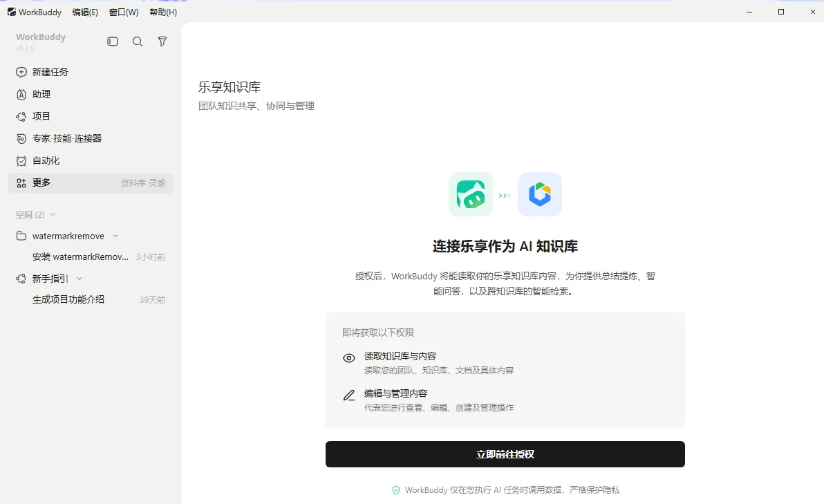Image resolution: width=824 pixels, height=504 pixels.
Task: Collapse the 空间 (2) section chevron
Action: (53, 214)
